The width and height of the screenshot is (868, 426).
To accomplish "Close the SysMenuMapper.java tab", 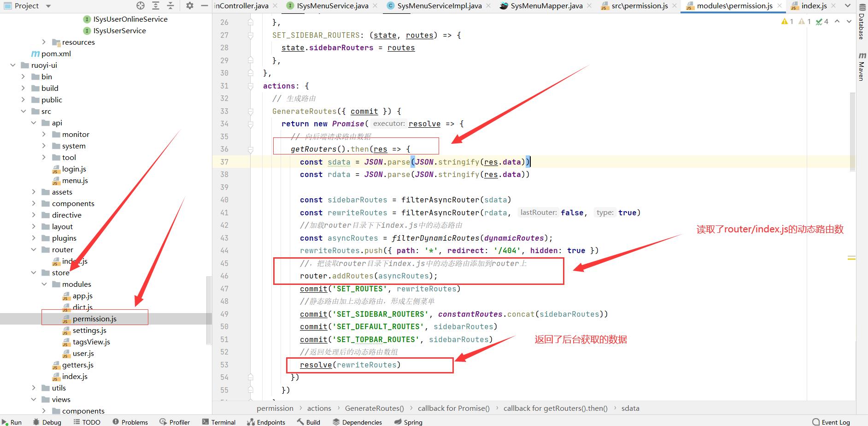I will click(x=589, y=6).
